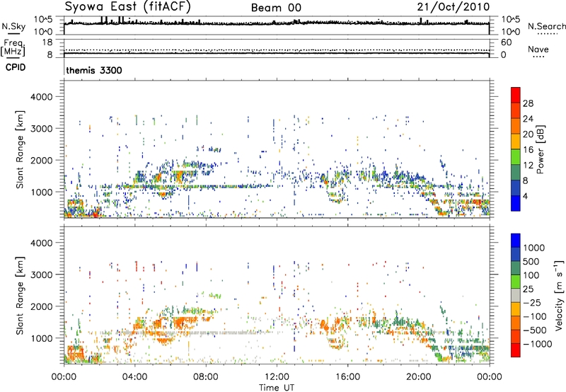Click the '-1000' value on Velocity colorbar

[537, 344]
